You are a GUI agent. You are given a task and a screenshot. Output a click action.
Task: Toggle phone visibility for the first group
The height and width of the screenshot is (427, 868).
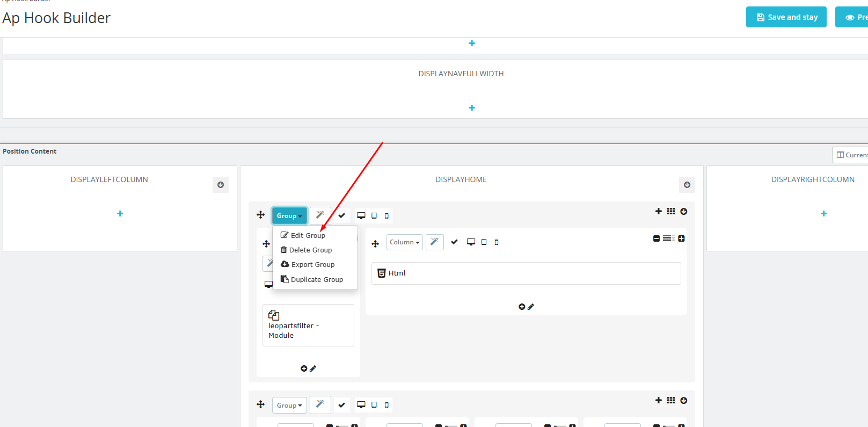pyautogui.click(x=386, y=216)
